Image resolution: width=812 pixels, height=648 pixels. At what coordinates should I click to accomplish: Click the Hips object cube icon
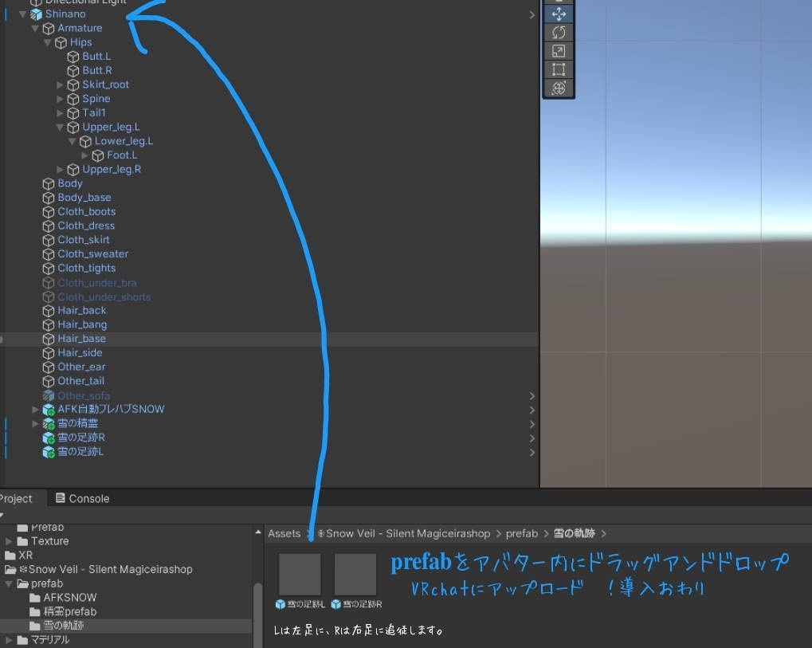tap(61, 42)
